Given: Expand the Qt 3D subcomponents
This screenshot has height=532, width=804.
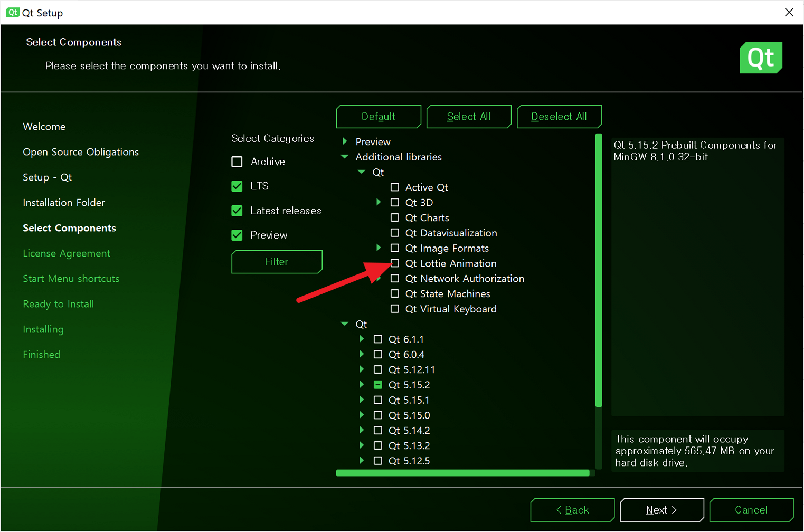Looking at the screenshot, I should tap(379, 202).
